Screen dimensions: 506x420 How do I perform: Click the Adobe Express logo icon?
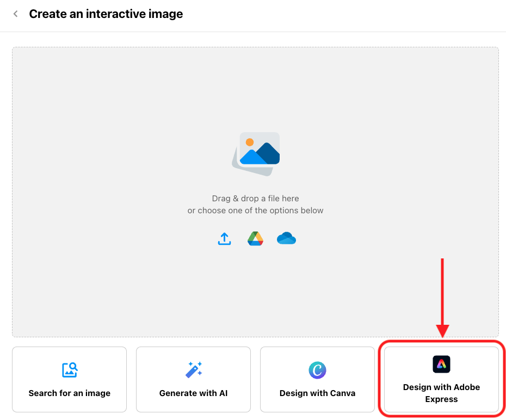point(441,364)
